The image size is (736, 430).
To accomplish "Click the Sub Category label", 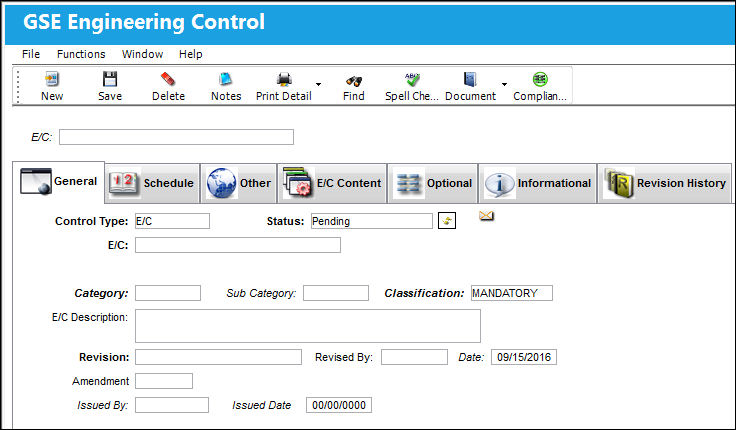I will pos(261,293).
